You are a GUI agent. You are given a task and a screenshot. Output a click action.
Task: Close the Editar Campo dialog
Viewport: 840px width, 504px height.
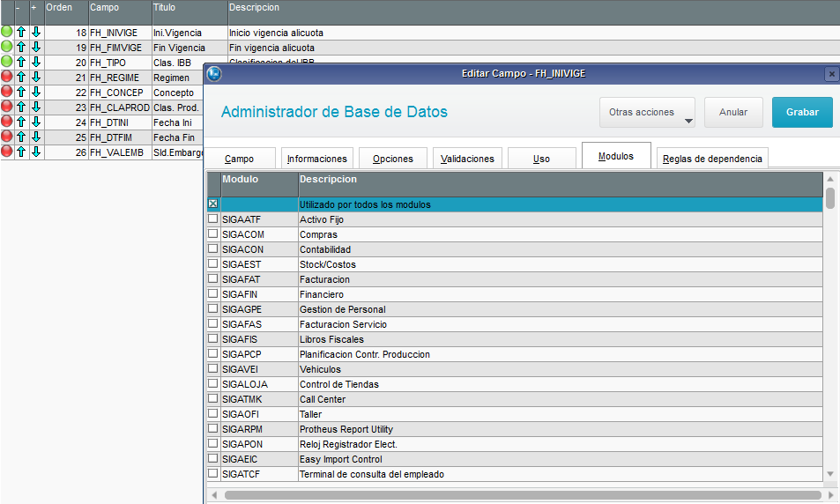pyautogui.click(x=831, y=74)
